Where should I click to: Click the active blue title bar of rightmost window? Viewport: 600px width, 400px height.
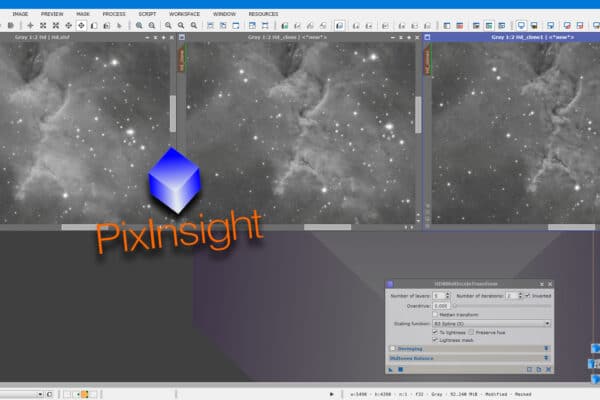[512, 37]
